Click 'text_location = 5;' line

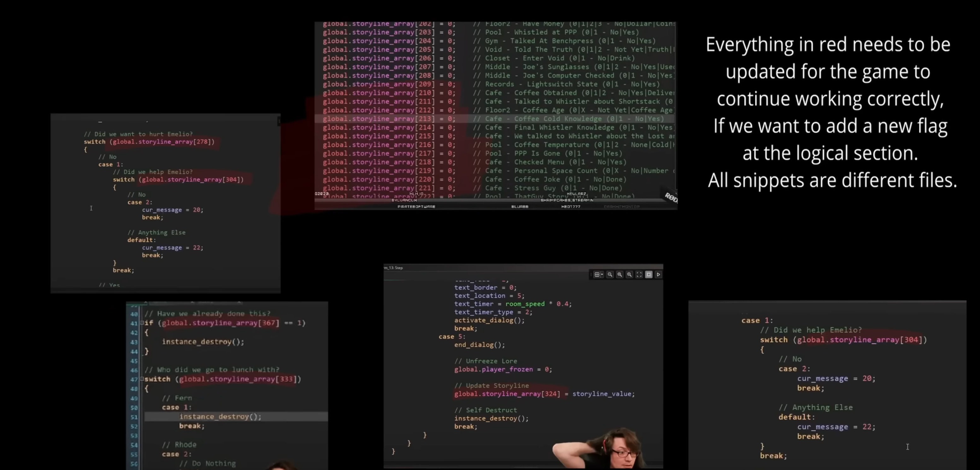[489, 296]
